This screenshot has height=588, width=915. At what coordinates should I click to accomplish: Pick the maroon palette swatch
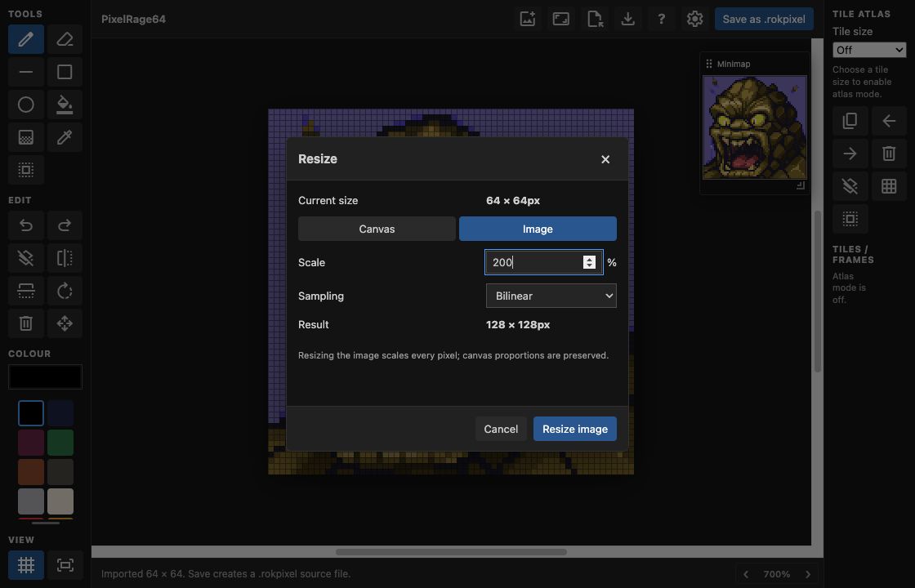click(31, 442)
